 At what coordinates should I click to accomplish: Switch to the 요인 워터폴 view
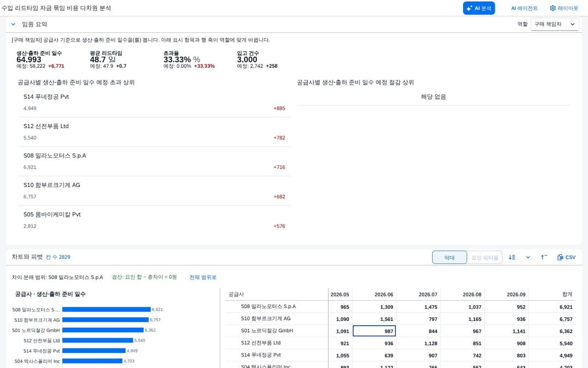pos(485,257)
